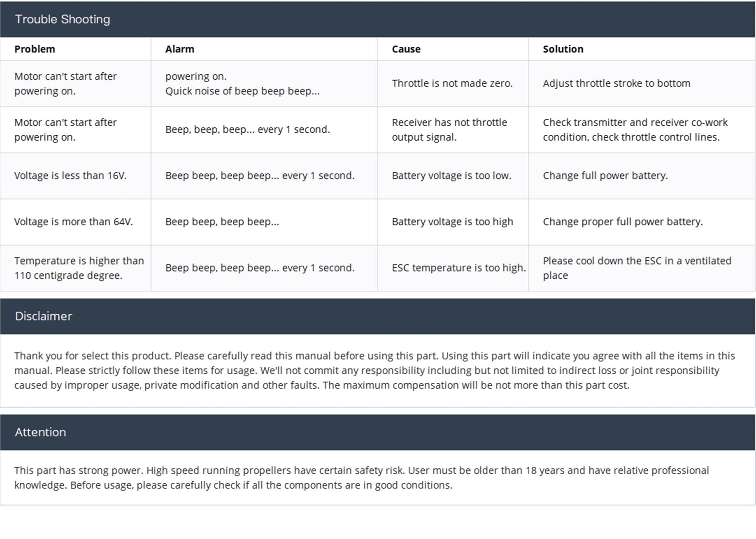The image size is (756, 539).
Task: Click the "Alarm" column header
Action: pyautogui.click(x=180, y=49)
